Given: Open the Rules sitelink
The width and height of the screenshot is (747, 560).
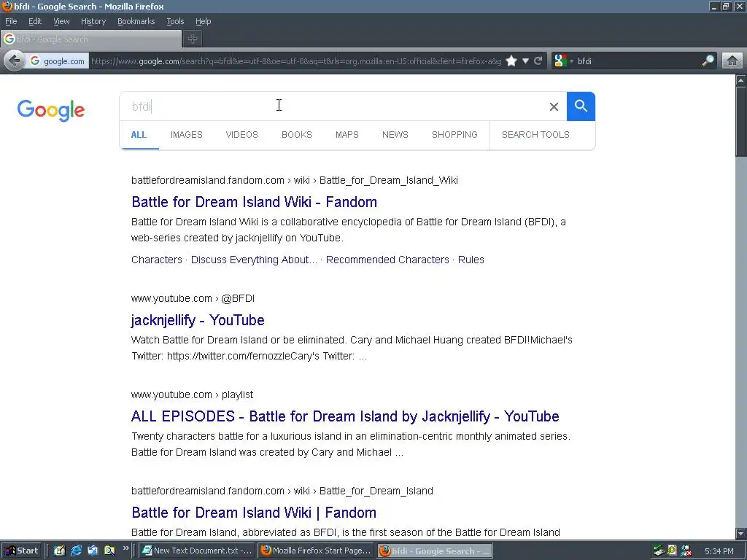Looking at the screenshot, I should [471, 260].
